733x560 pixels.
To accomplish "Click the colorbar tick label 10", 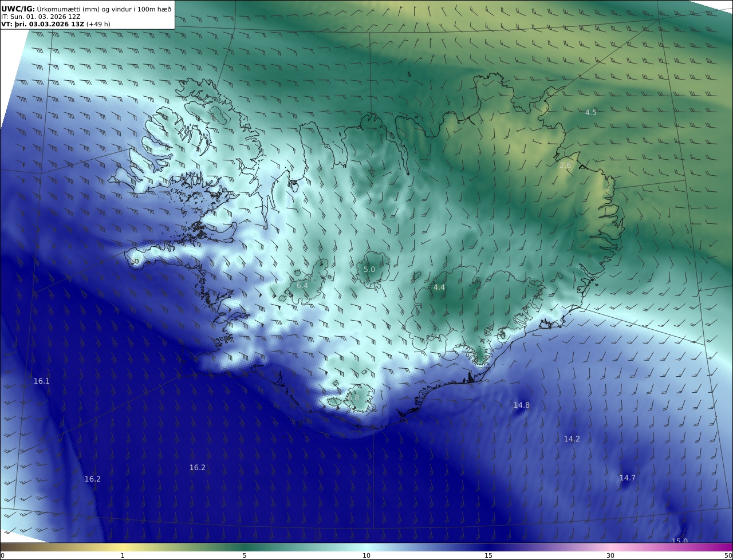I will [366, 556].
